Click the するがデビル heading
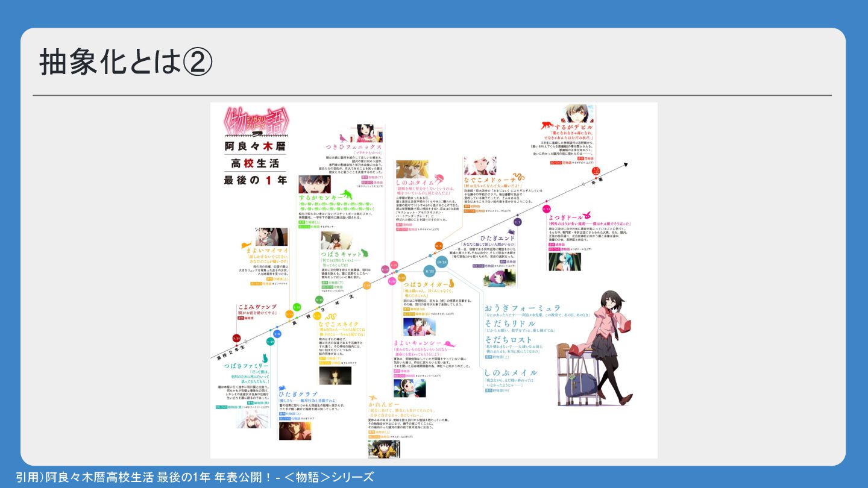 tap(573, 128)
